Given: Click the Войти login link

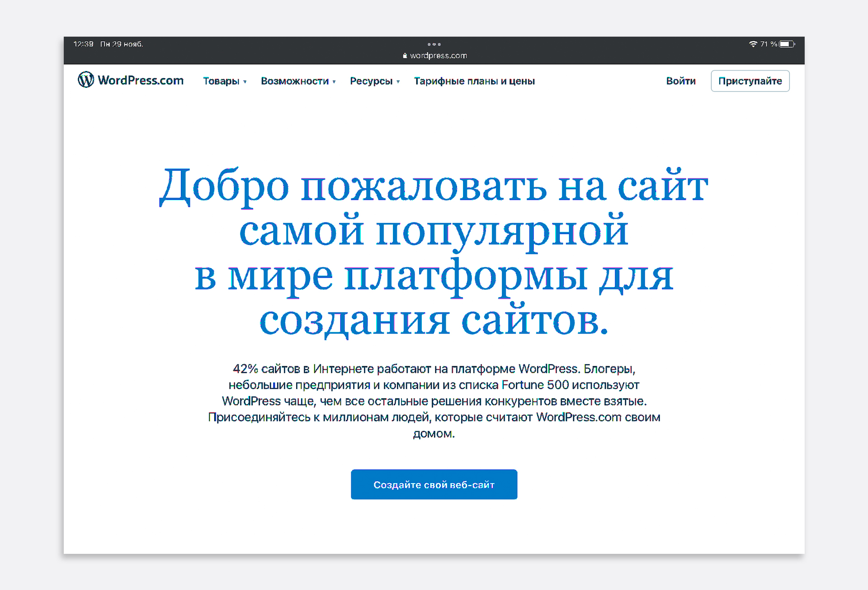Looking at the screenshot, I should tap(680, 81).
